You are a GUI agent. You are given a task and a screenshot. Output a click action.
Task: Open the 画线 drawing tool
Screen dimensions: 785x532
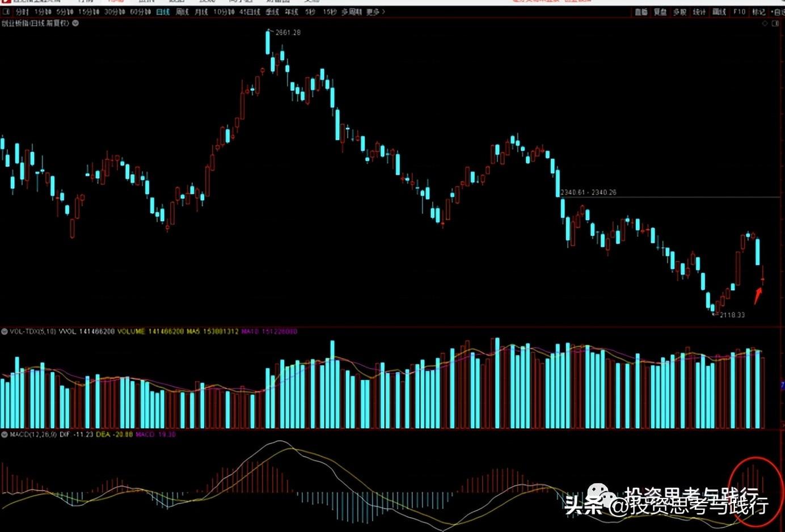[x=719, y=12]
